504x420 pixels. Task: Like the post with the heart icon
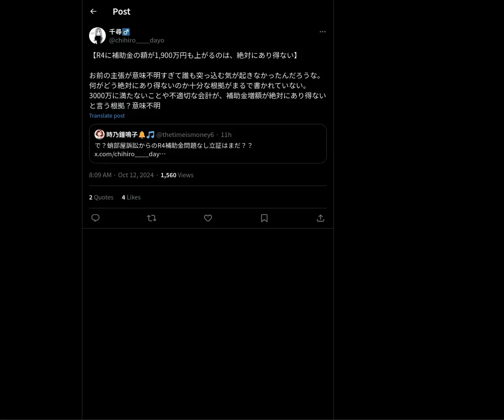coord(208,218)
